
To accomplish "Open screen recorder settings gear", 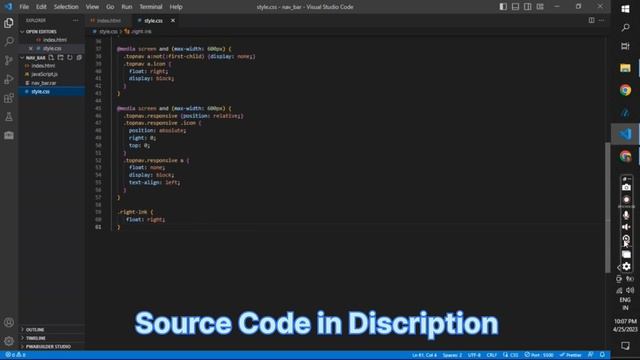I will [626, 267].
